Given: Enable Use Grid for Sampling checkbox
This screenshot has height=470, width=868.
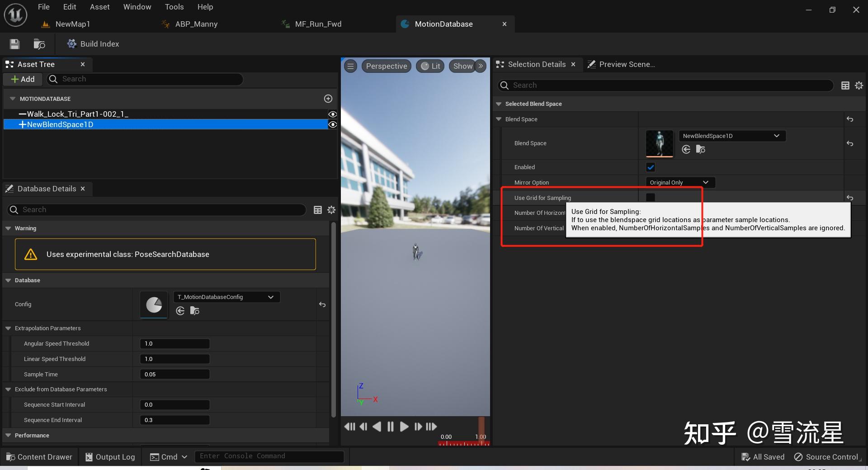Looking at the screenshot, I should coord(651,197).
